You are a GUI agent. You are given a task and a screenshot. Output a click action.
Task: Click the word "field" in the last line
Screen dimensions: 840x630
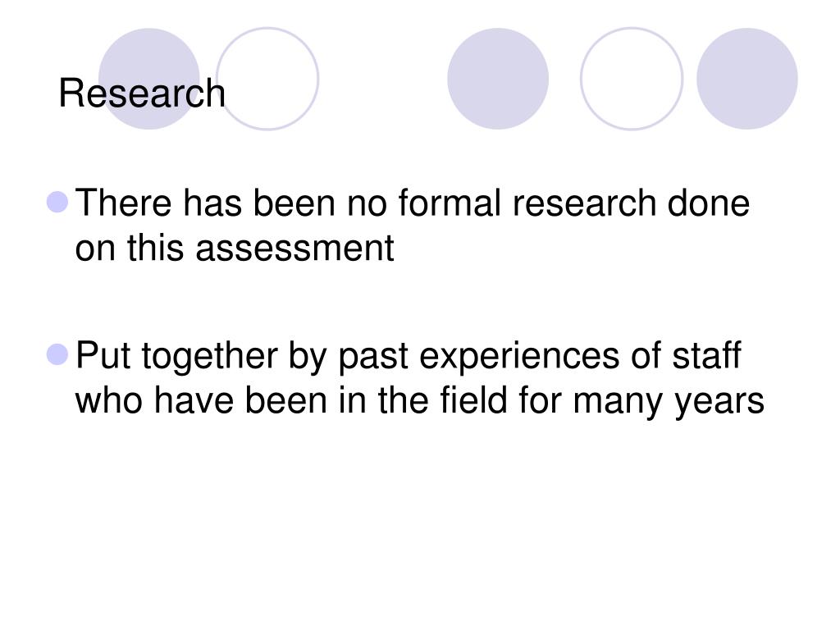pyautogui.click(x=473, y=399)
